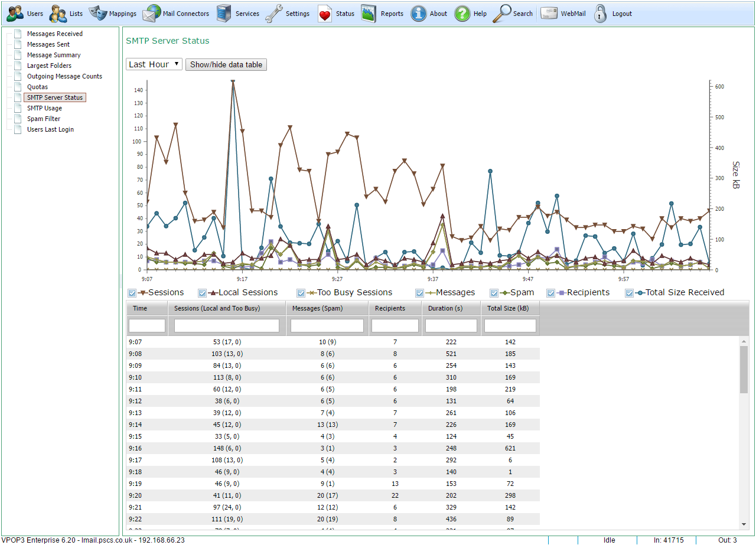The image size is (756, 545).
Task: Click the Settings wrench icon
Action: pyautogui.click(x=274, y=13)
